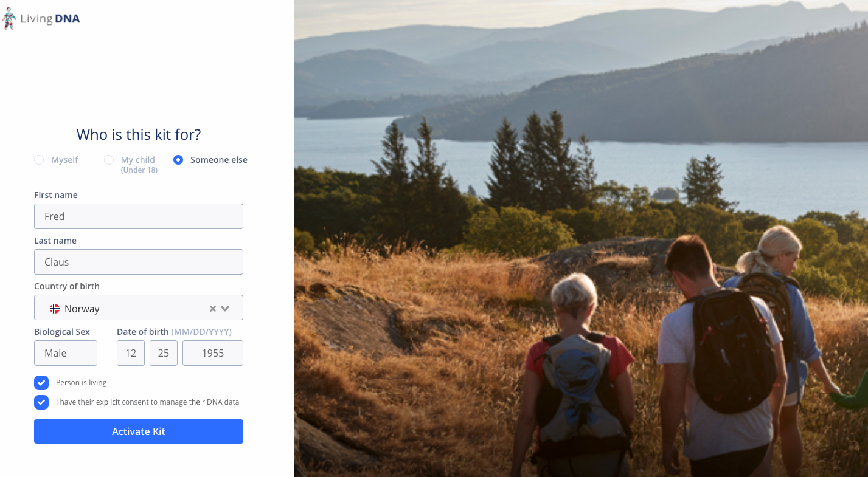Click the Norway flag icon
Viewport: 868px width, 477px height.
55,309
